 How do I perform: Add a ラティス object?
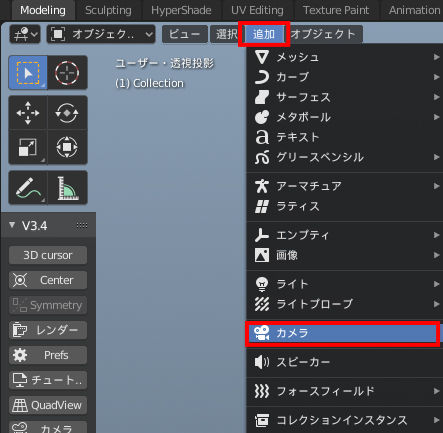[x=345, y=206]
